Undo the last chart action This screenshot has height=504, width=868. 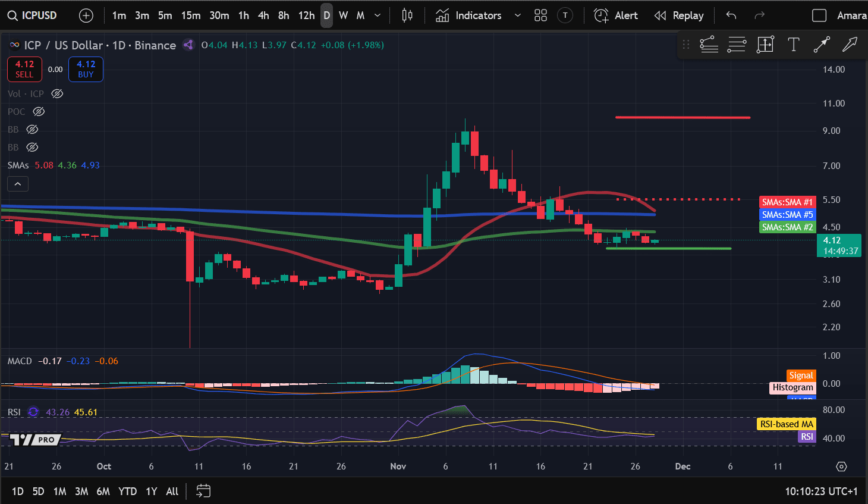[x=731, y=15]
